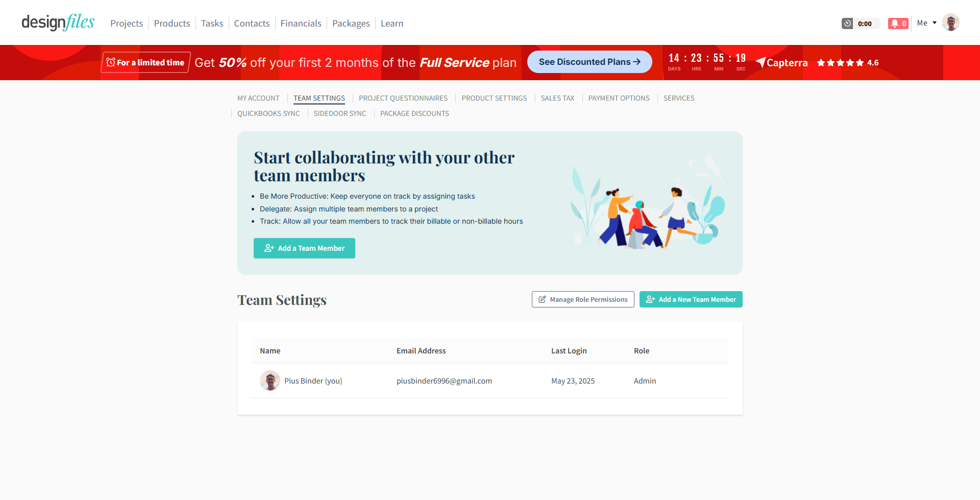Click the designfiles logo
The height and width of the screenshot is (500, 980).
pos(58,22)
